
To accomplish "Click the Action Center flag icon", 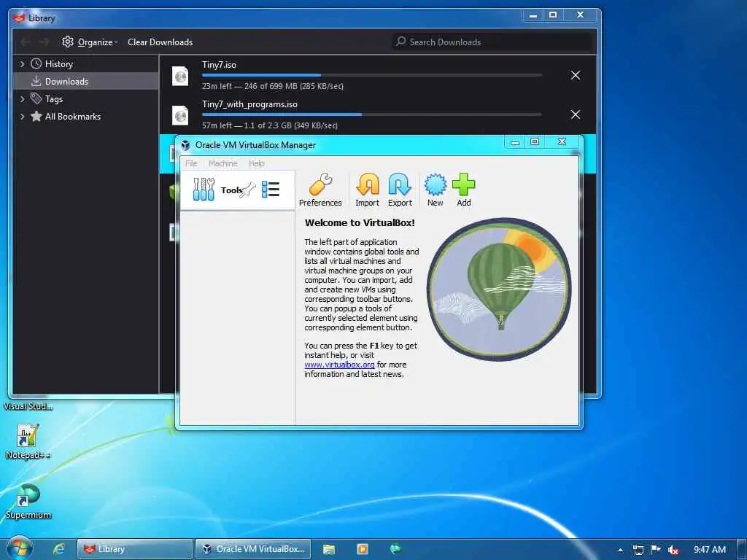I will click(656, 550).
